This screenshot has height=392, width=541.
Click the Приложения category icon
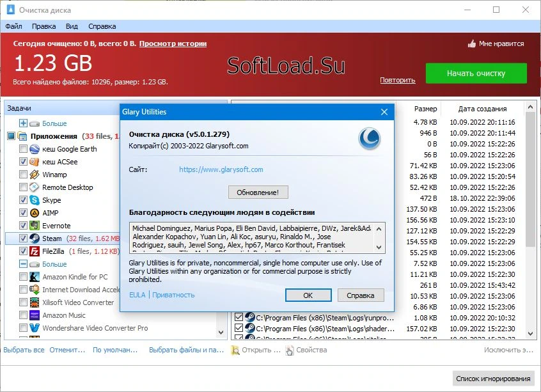tap(22, 136)
